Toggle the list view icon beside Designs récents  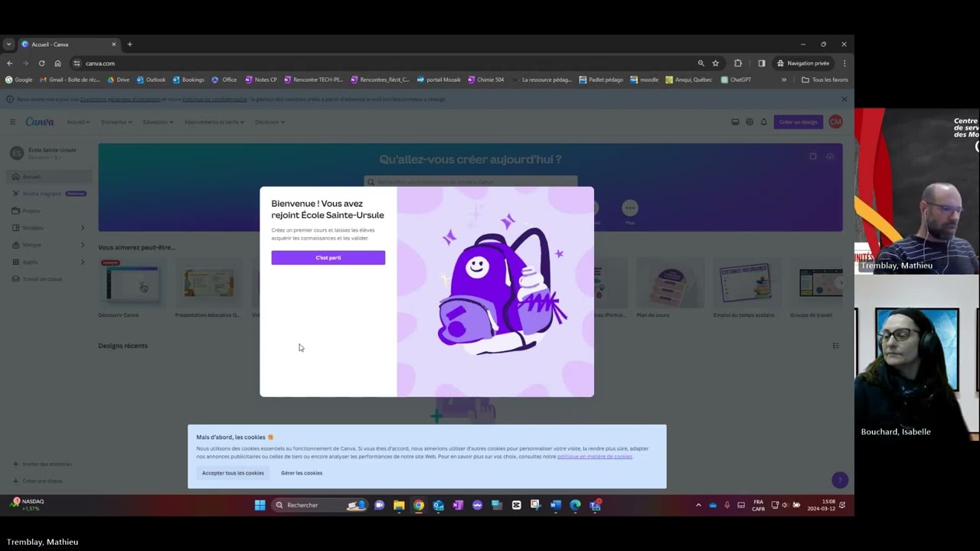coord(835,346)
